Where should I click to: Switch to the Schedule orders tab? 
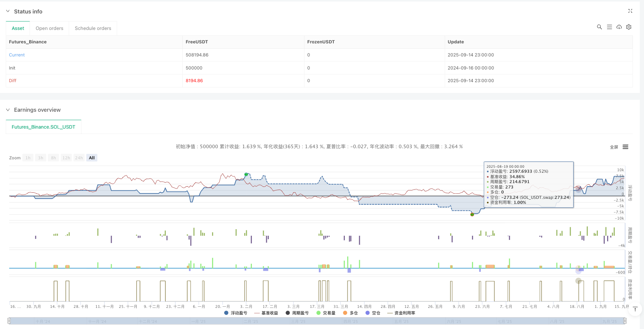pos(93,28)
